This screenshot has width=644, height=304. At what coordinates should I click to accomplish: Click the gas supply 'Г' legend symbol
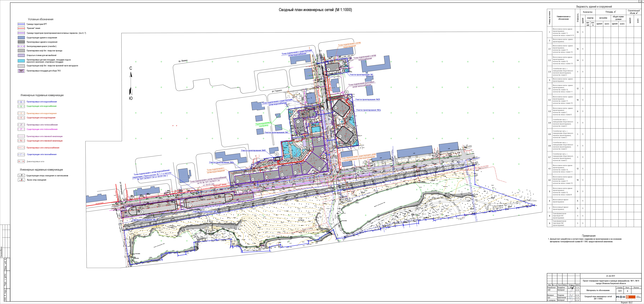click(x=21, y=155)
